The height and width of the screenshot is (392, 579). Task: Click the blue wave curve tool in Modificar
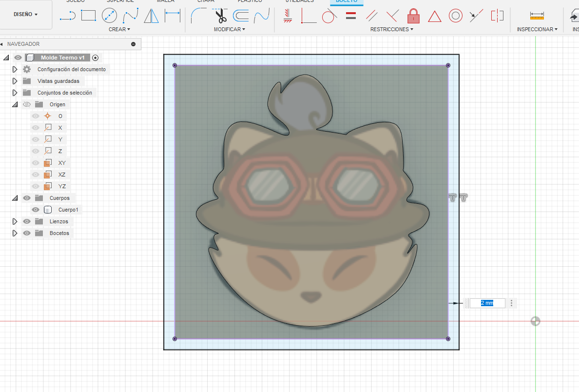click(262, 16)
